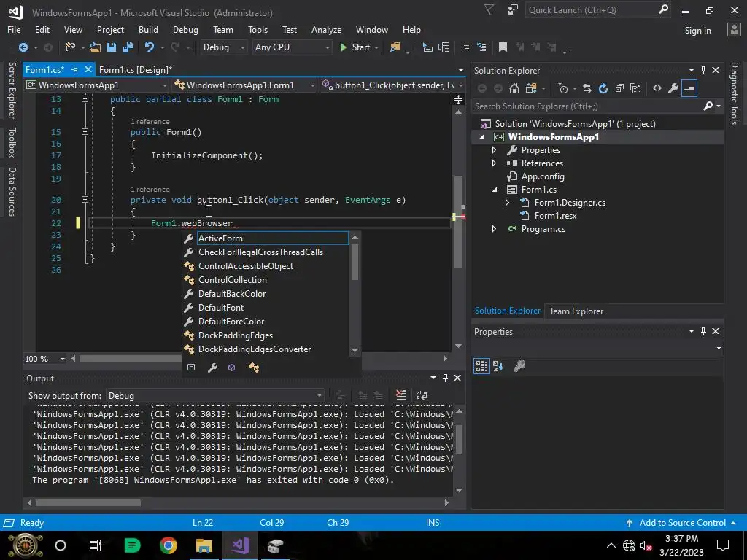The image size is (747, 560).
Task: Filter IntelliSense list by the yellow class icon
Action: [254, 367]
